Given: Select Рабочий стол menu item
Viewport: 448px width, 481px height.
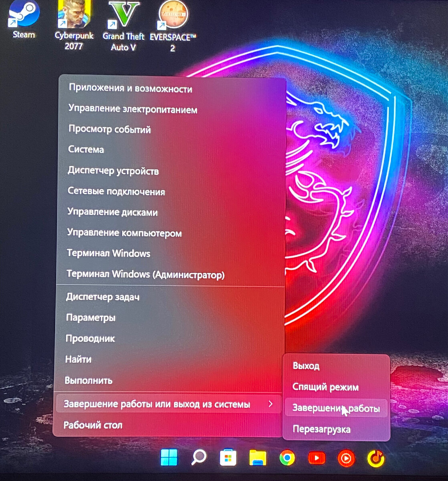Looking at the screenshot, I should click(x=169, y=425).
